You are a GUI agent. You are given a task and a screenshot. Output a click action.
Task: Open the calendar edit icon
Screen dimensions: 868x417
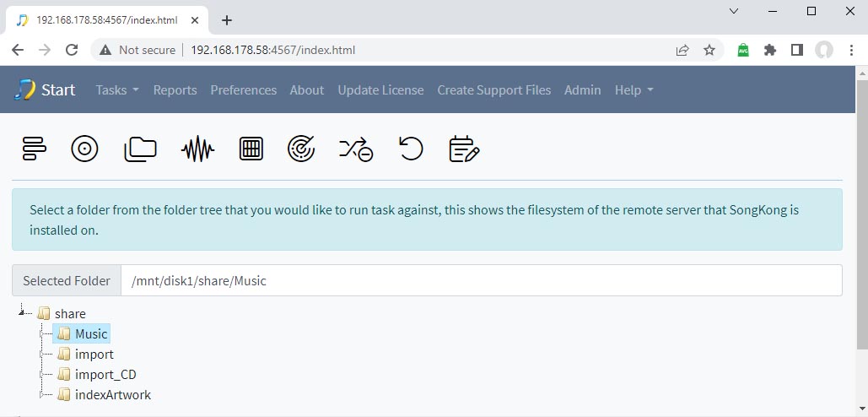point(464,149)
